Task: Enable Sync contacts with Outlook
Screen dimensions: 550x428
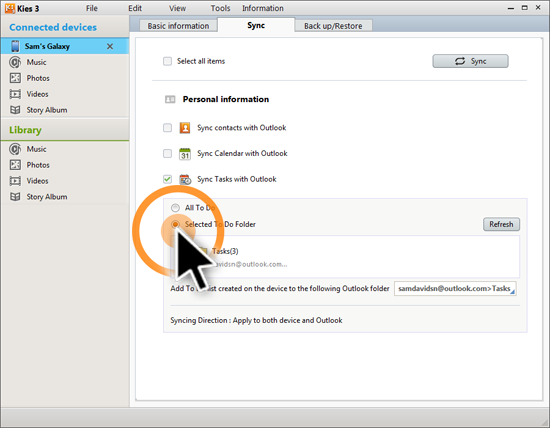Action: 168,128
